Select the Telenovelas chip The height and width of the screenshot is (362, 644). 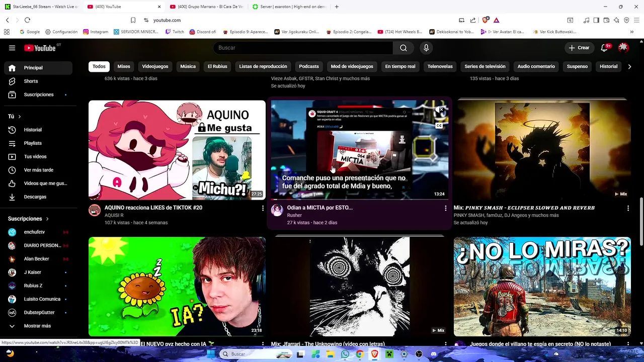pyautogui.click(x=440, y=66)
